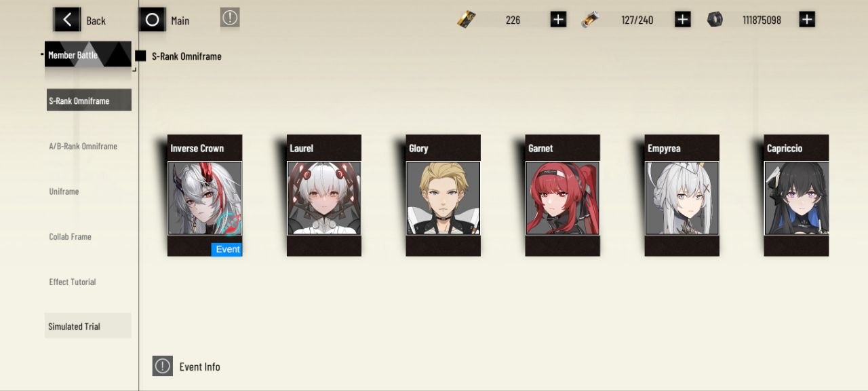Select Inverse Crown character portrait
The width and height of the screenshot is (868, 391).
pos(205,198)
